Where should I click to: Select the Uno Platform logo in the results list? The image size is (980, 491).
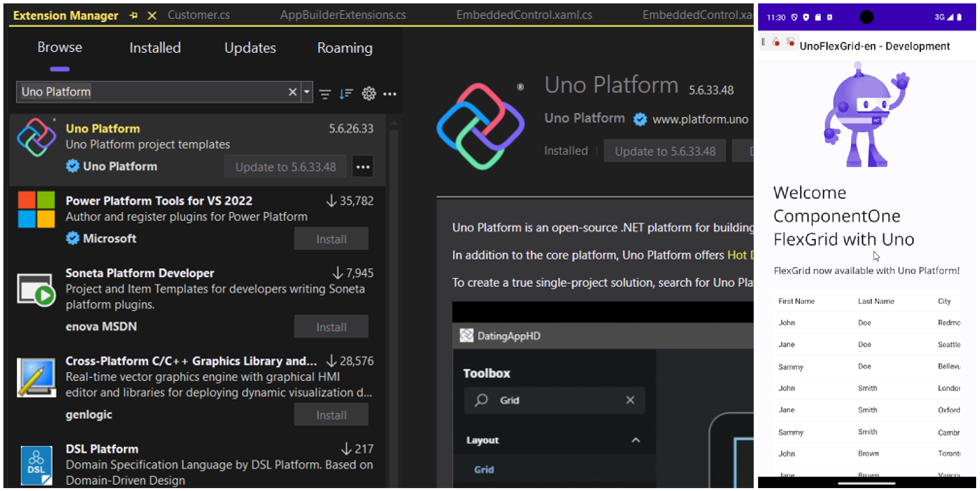click(x=36, y=137)
